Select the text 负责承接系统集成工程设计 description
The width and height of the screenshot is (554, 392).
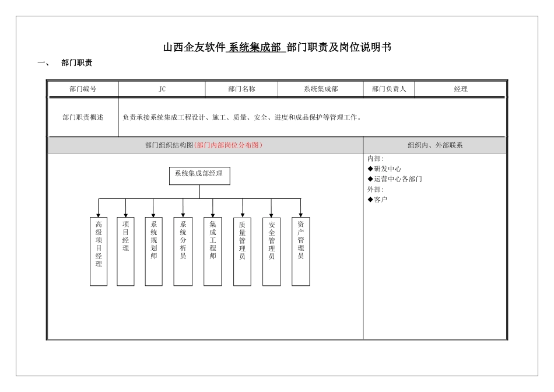pos(243,117)
